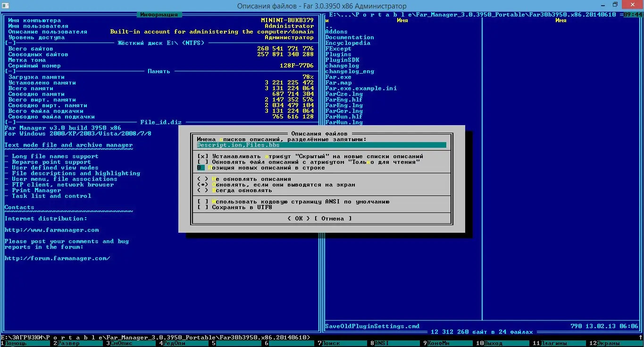Open the forum.farmanager.com link
This screenshot has width=644, height=347.
click(58, 258)
